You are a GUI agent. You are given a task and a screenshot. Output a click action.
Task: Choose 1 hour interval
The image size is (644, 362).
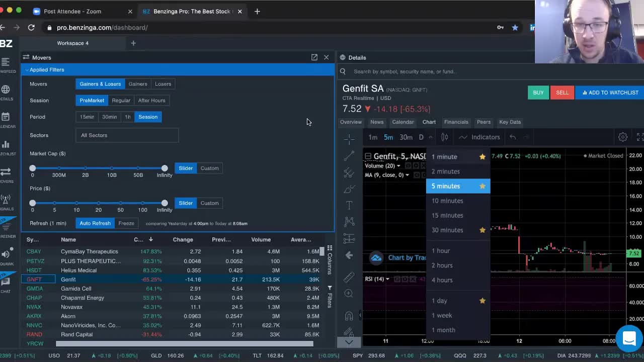(458, 250)
